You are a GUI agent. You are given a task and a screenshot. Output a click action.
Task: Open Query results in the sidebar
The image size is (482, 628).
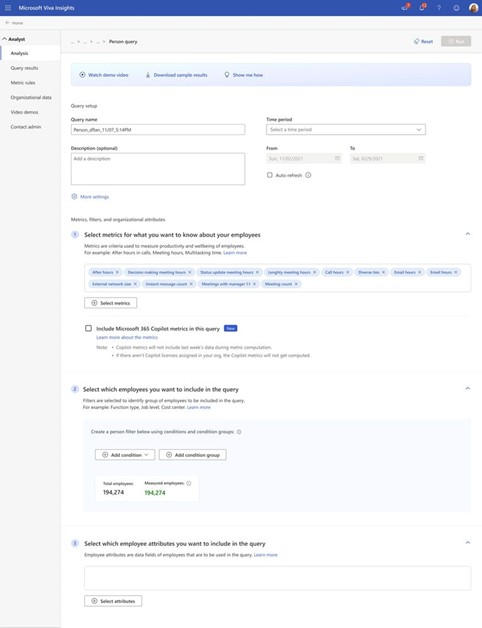coord(24,68)
